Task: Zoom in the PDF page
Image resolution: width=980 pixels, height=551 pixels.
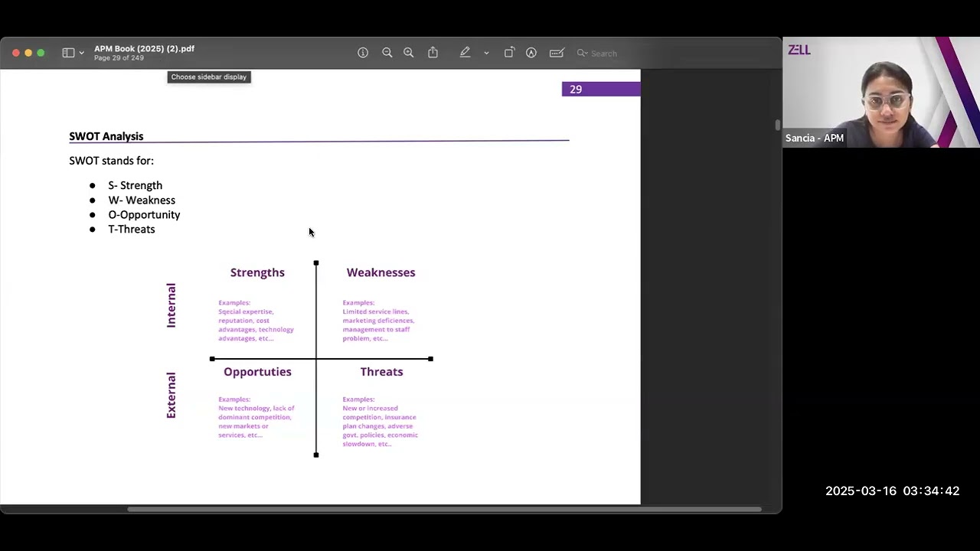Action: [409, 53]
